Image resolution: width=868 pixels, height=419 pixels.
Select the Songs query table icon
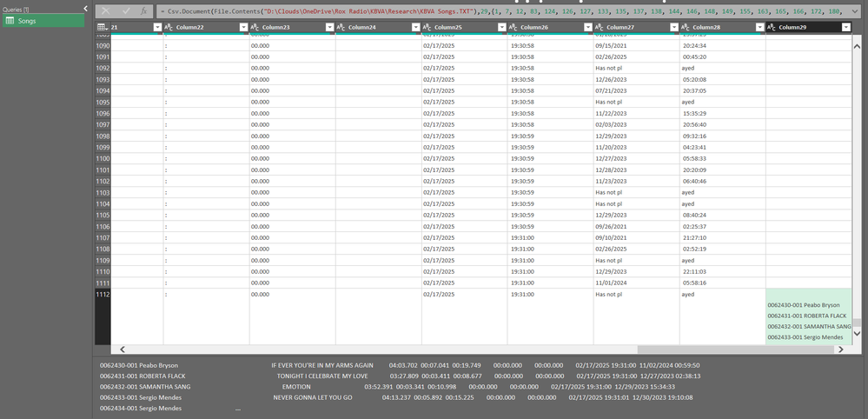(10, 21)
